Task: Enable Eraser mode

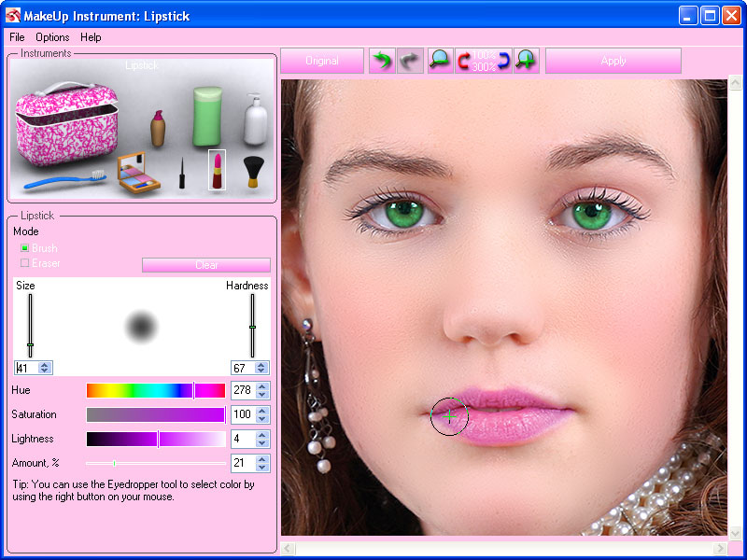Action: tap(23, 264)
